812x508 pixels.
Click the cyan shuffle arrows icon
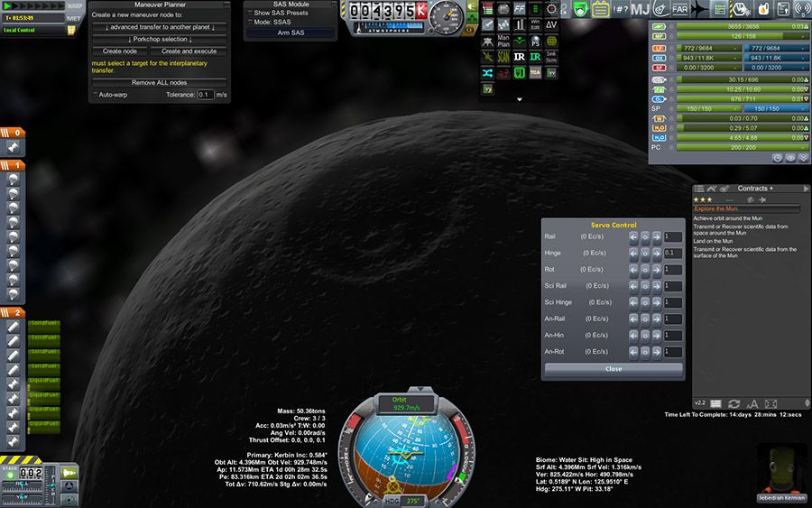pos(487,73)
